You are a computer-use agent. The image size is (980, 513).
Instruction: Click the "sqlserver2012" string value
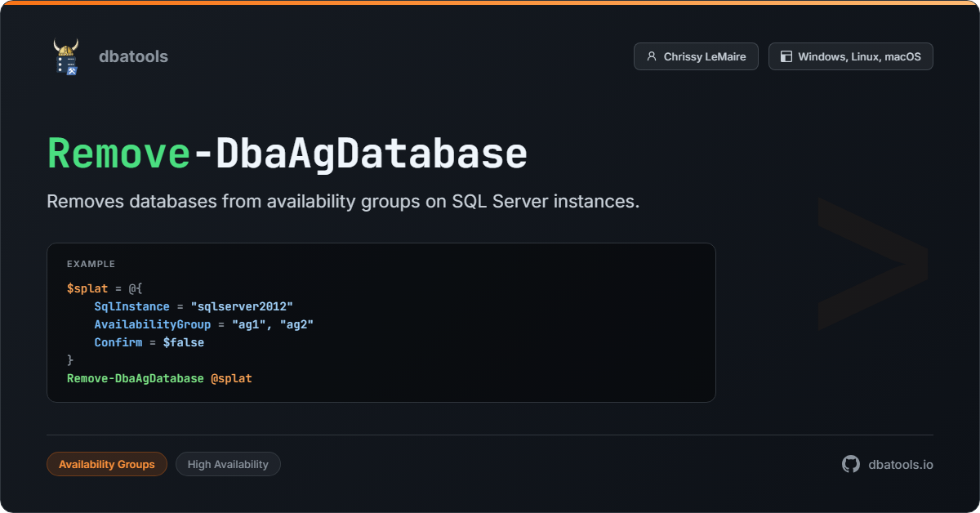click(241, 306)
